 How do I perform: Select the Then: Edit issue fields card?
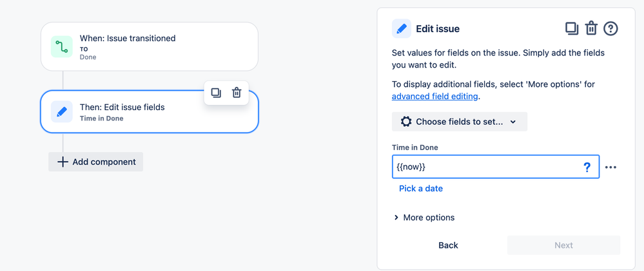pos(150,111)
